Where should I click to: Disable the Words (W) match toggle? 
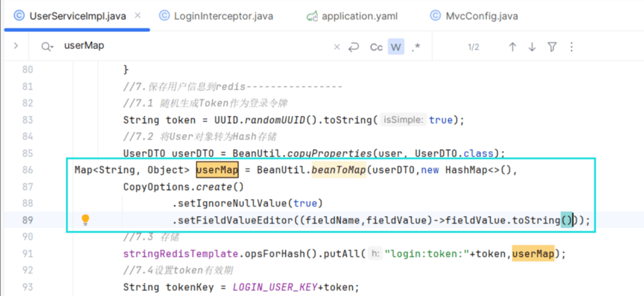(396, 47)
